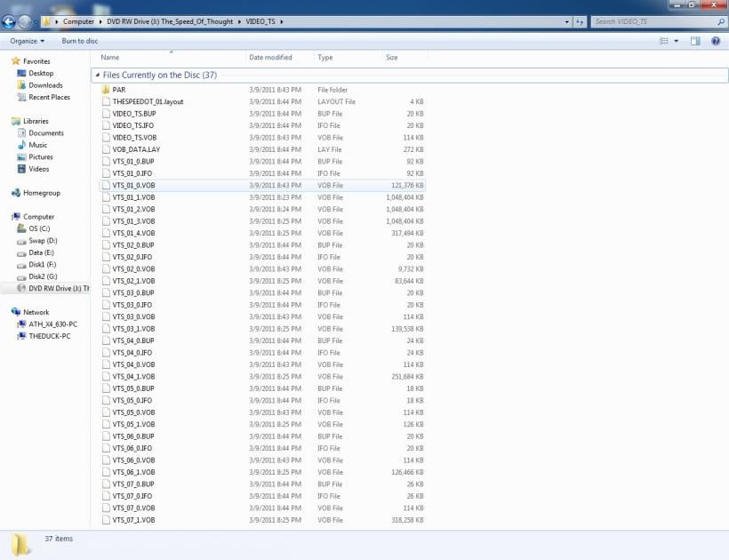Click the Help question mark icon
The height and width of the screenshot is (560, 729).
coord(715,41)
